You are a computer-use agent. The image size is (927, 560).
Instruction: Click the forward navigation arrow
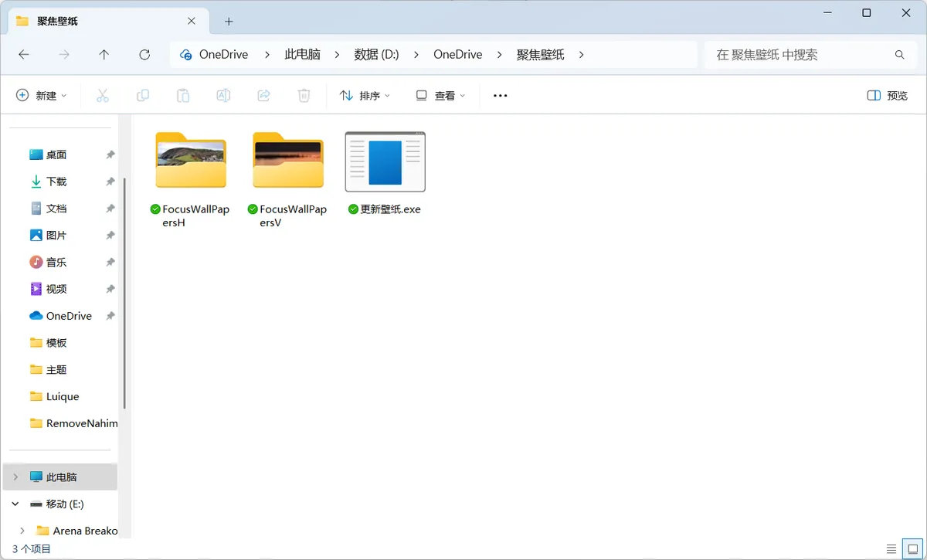click(64, 55)
